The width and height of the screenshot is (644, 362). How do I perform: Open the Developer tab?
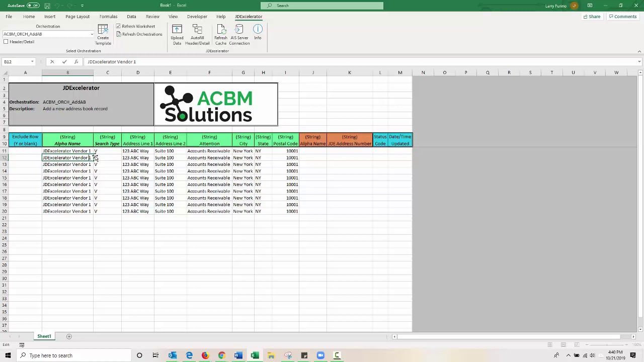pos(197,17)
